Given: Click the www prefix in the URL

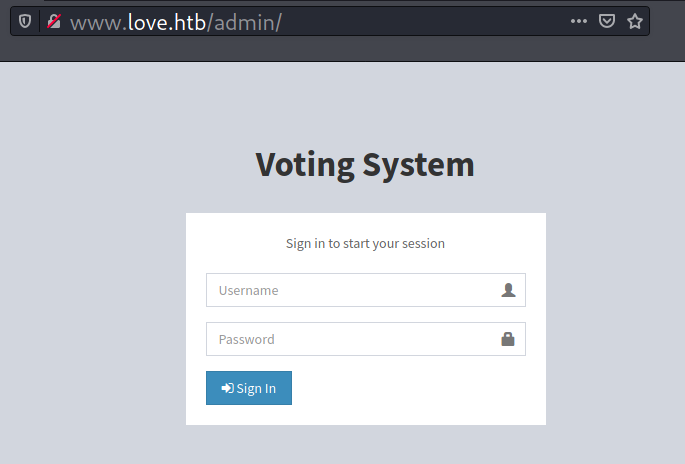Looking at the screenshot, I should click(95, 21).
